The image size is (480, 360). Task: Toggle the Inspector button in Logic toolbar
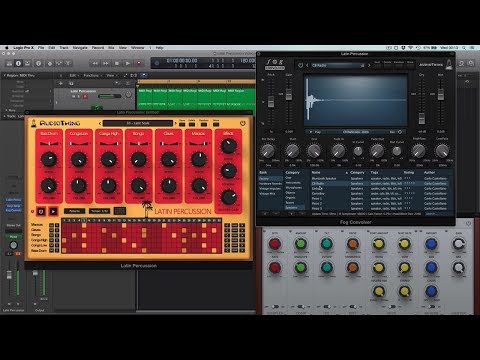(x=18, y=63)
